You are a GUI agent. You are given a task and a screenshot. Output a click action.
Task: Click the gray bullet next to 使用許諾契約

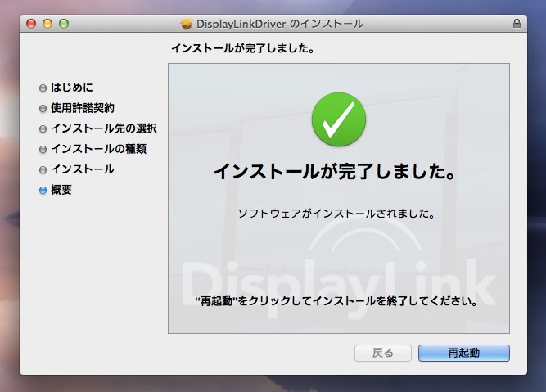[x=43, y=109]
